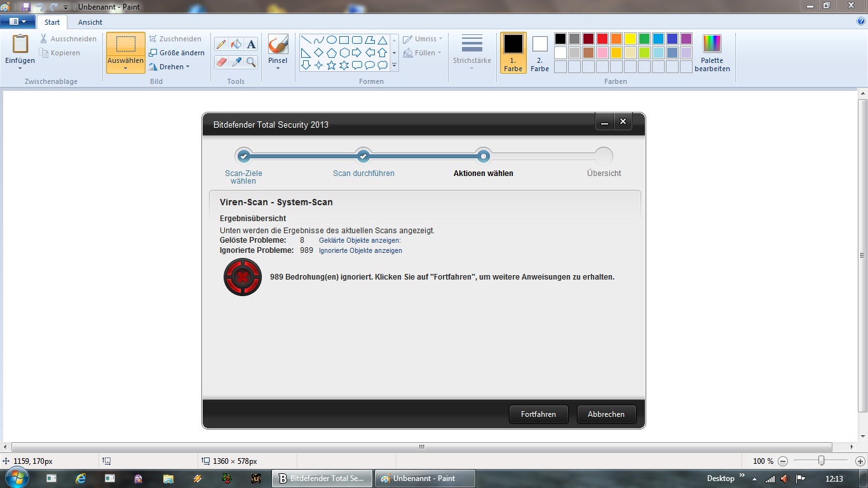Viewport: 868px width, 488px height.
Task: Click the zoom slider handle
Action: pyautogui.click(x=821, y=461)
